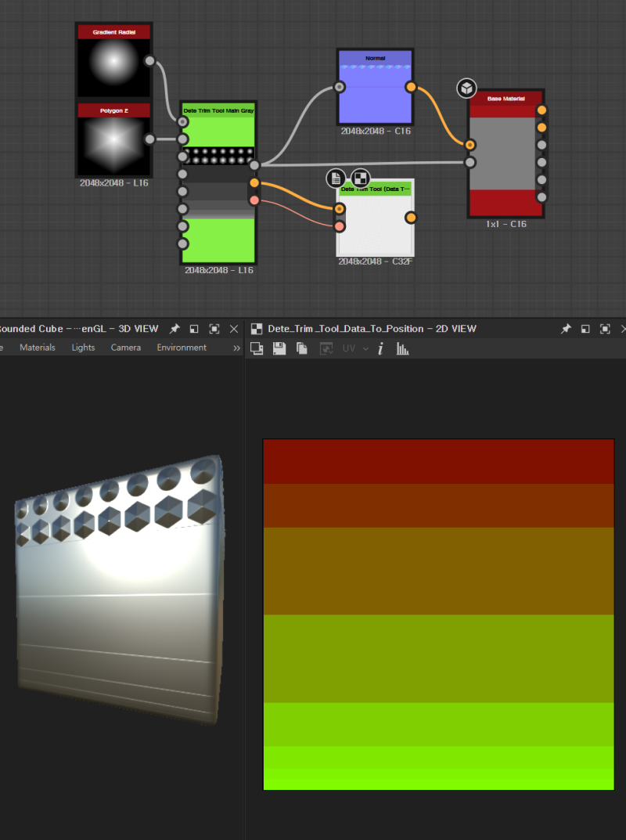Open the image transform dropdown in the 2D View toolbar

pyautogui.click(x=326, y=348)
